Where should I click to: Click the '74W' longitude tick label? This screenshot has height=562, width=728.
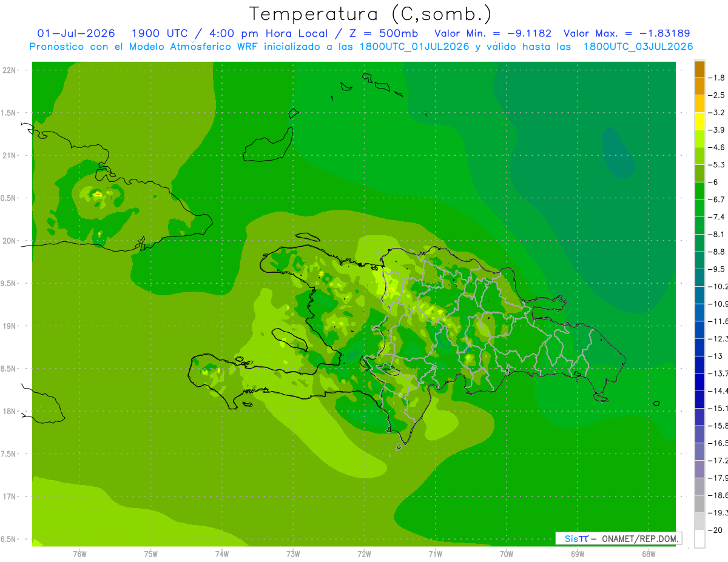(222, 554)
